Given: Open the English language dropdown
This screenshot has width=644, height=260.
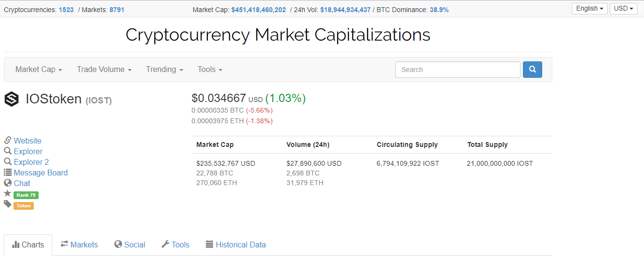Looking at the screenshot, I should tap(589, 8).
